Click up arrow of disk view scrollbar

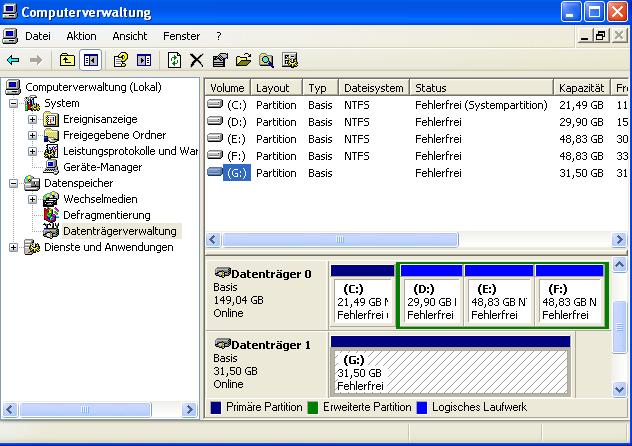[620, 265]
